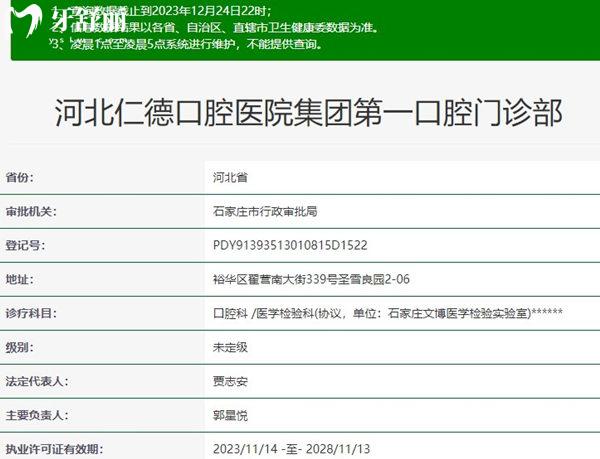Click the 主要负责人 label
This screenshot has width=600, height=459.
pos(37,415)
